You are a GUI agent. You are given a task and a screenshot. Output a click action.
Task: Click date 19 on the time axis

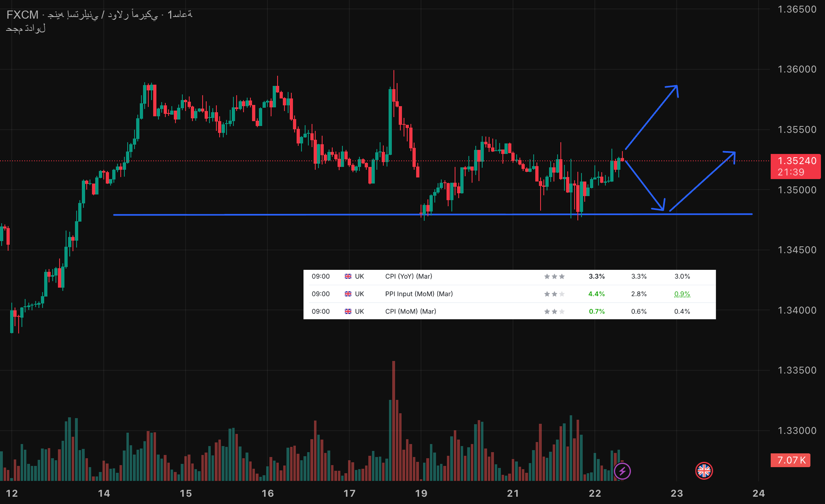tap(421, 493)
